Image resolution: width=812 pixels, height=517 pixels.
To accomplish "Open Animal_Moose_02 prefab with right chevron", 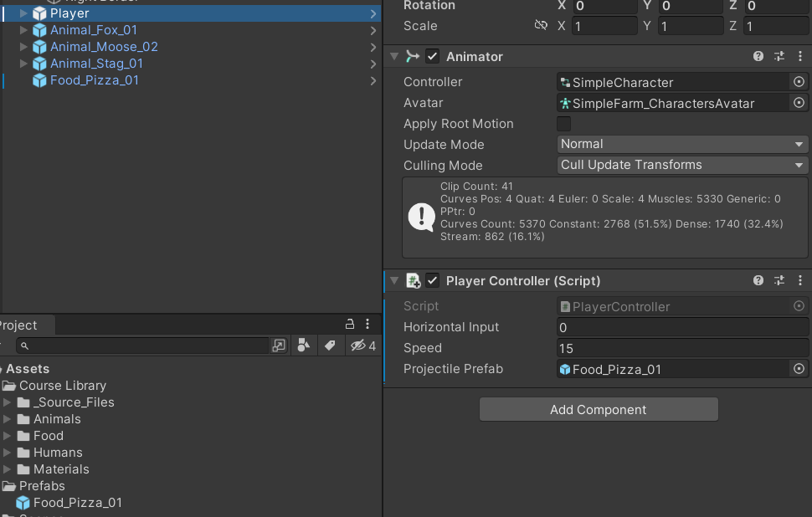I will coord(373,47).
